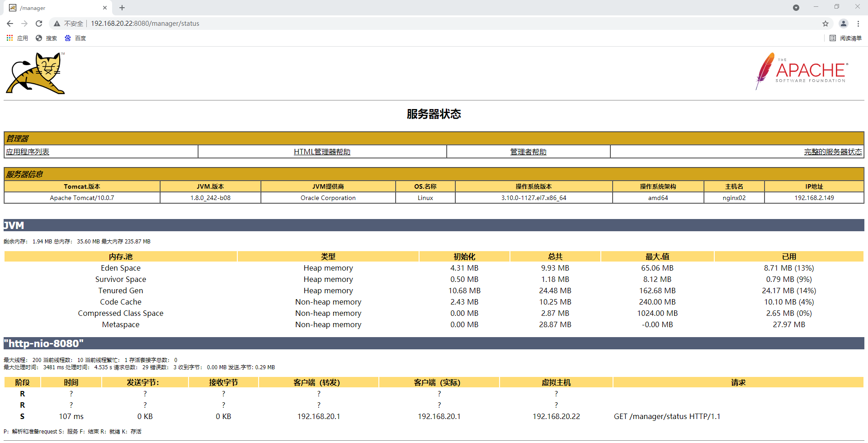Open the 管理者帮助 link

[528, 152]
